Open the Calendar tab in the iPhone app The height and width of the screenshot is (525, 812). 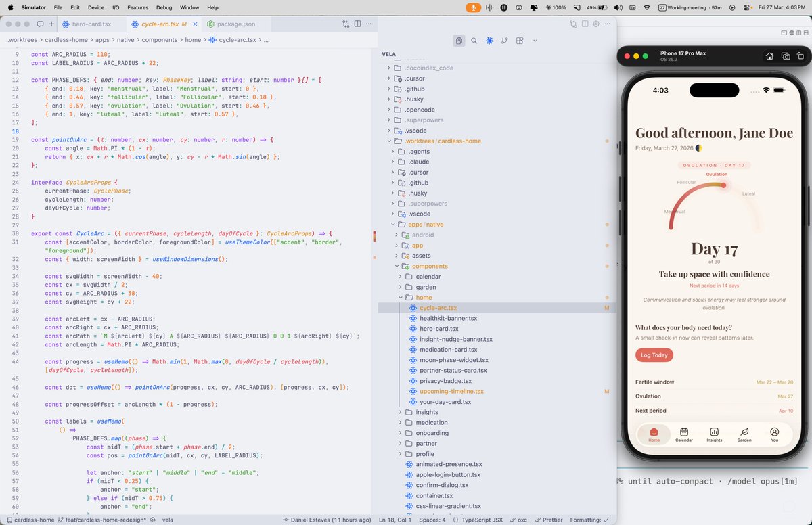click(x=684, y=434)
